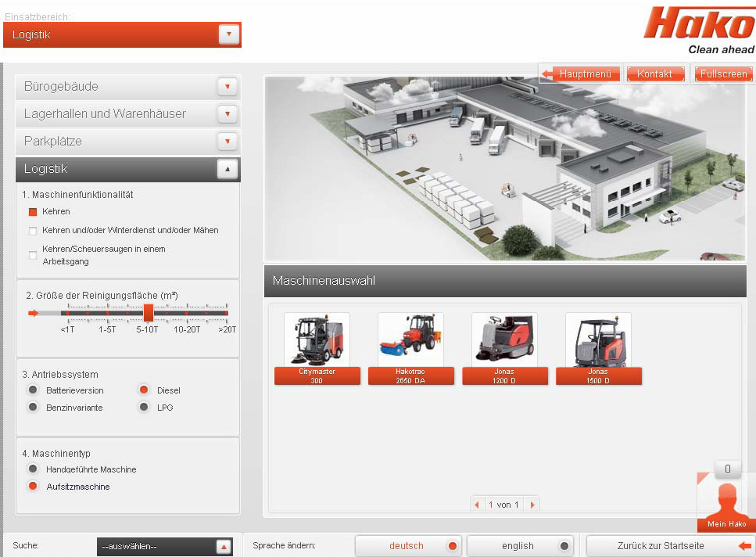This screenshot has height=557, width=756.
Task: Check Kehren/Scheuersaugen in einem Arbeitsgang
Action: coord(33,255)
